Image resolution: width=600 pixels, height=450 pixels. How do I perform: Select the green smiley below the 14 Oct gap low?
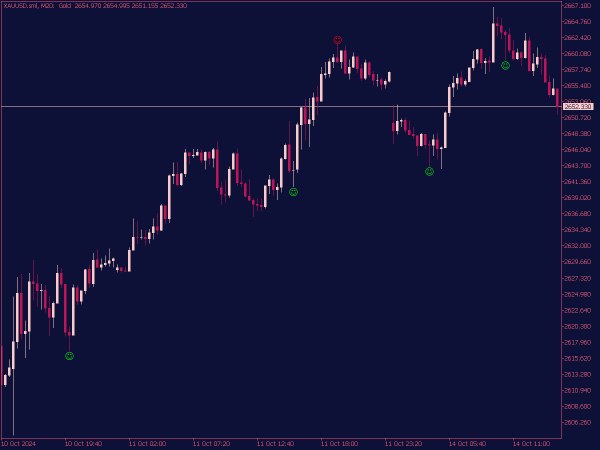429,171
